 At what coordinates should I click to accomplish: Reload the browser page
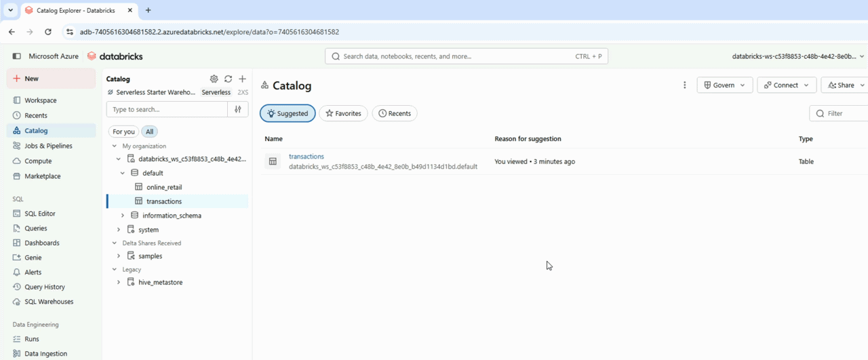coord(48,32)
